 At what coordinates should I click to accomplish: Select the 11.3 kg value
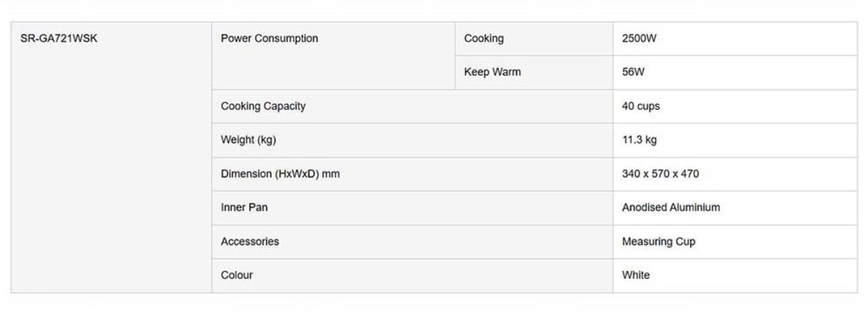coord(639,140)
